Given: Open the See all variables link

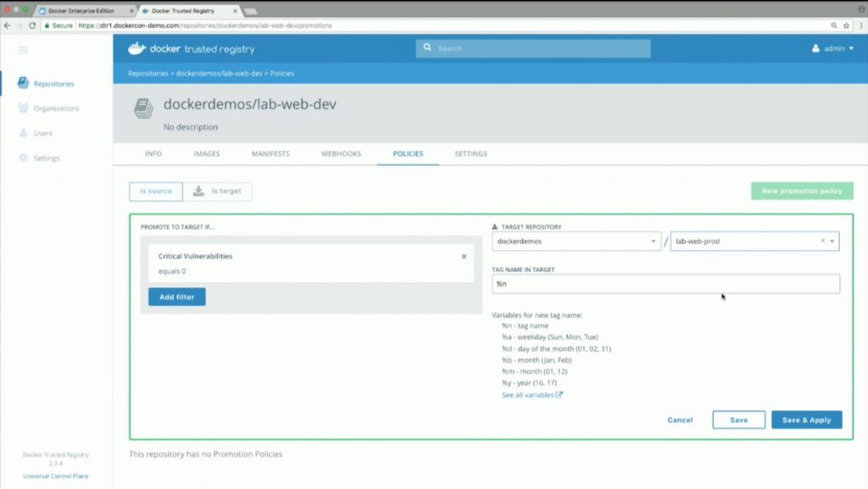Looking at the screenshot, I should click(527, 395).
